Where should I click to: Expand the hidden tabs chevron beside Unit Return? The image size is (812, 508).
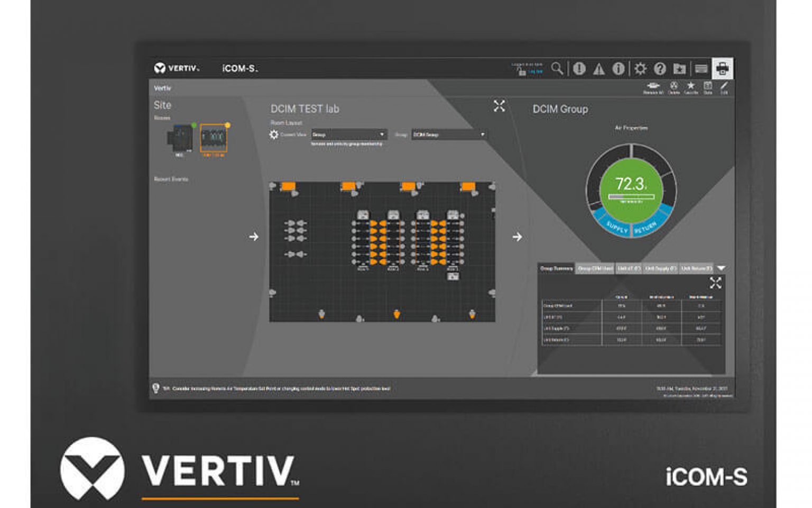coord(721,268)
